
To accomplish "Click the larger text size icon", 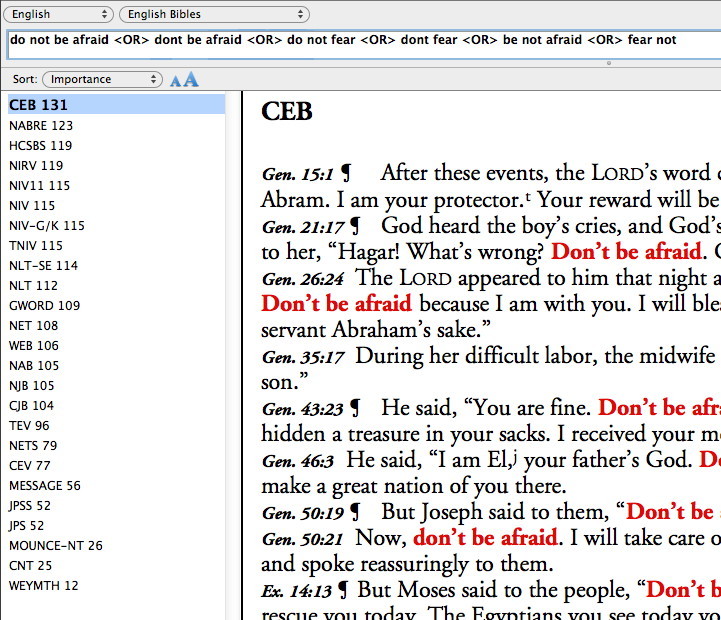I will click(x=190, y=79).
